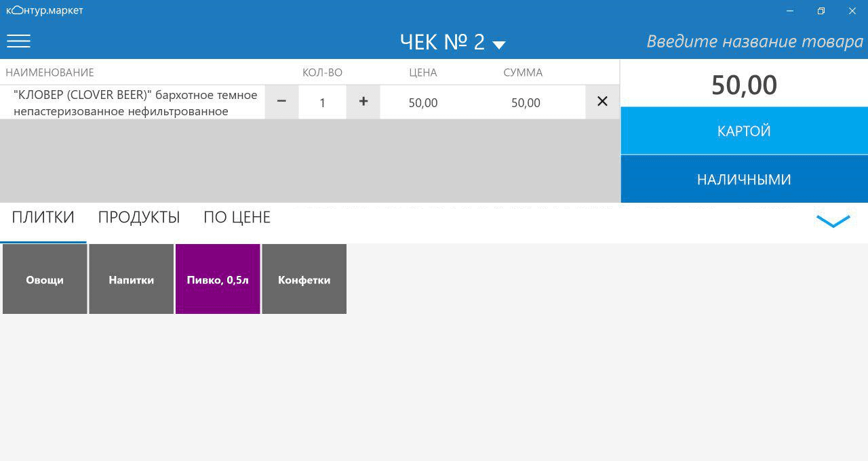Image resolution: width=868 pixels, height=461 pixels.
Task: Decrease quantity with the minus button
Action: point(282,102)
